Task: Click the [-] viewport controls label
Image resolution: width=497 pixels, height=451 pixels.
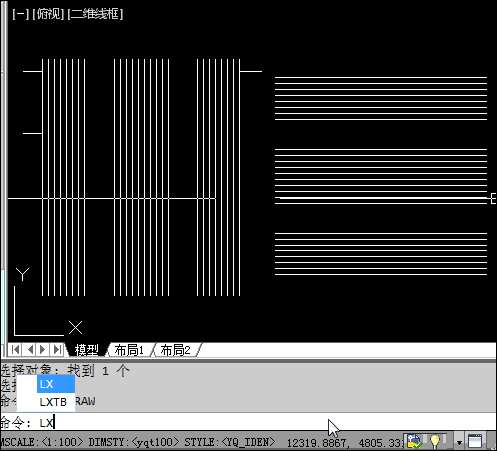Action: (21, 14)
